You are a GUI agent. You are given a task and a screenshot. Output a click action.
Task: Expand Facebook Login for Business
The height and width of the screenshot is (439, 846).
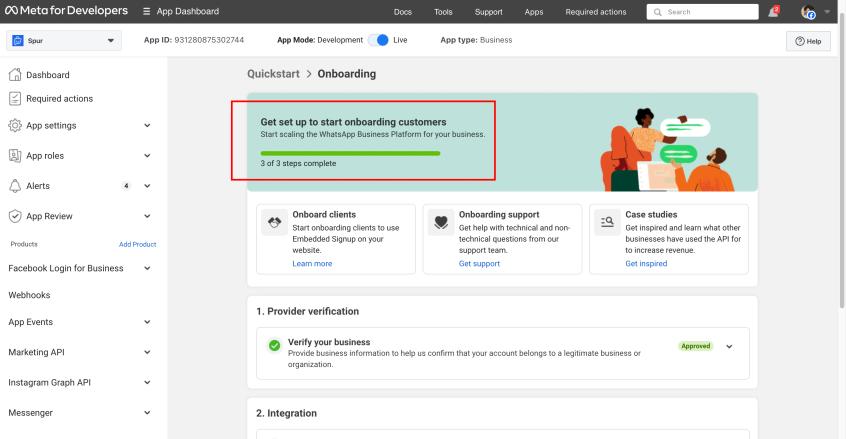pos(147,268)
